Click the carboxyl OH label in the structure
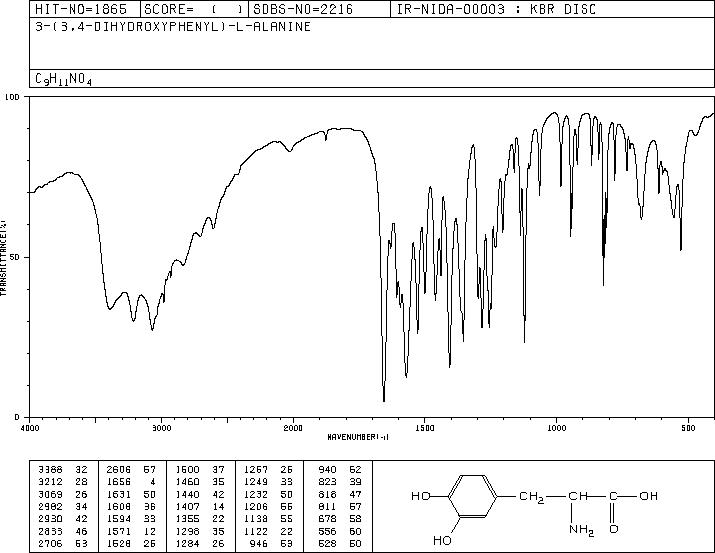 coord(648,496)
